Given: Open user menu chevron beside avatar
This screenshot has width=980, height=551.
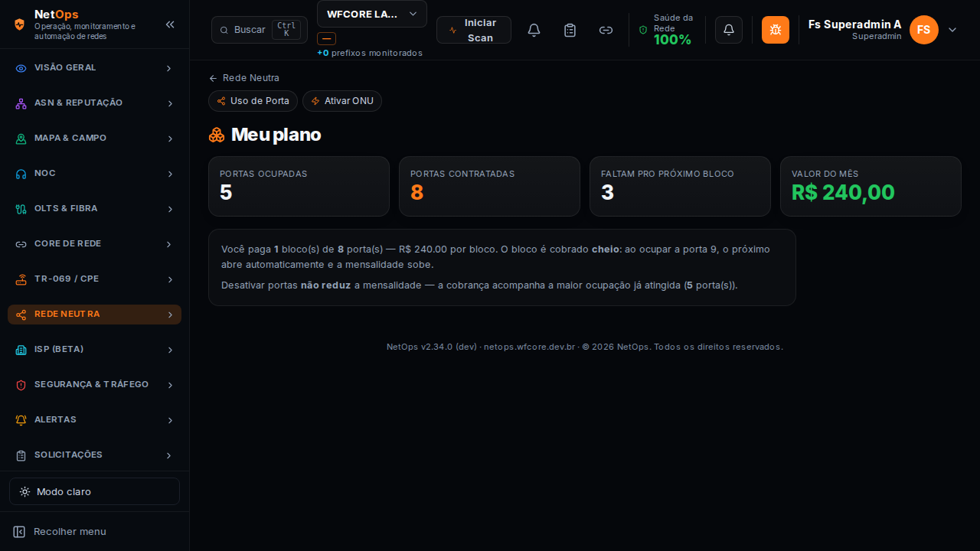Looking at the screenshot, I should click(952, 30).
